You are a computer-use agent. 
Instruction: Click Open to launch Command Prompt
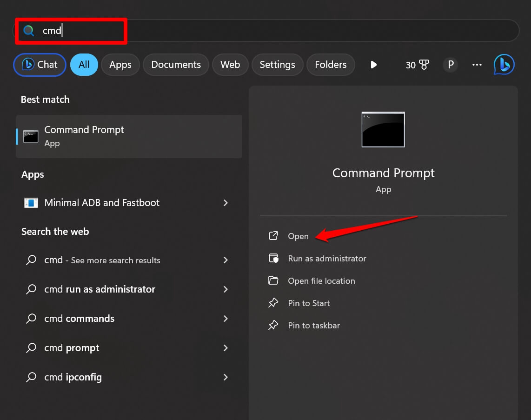click(x=298, y=236)
